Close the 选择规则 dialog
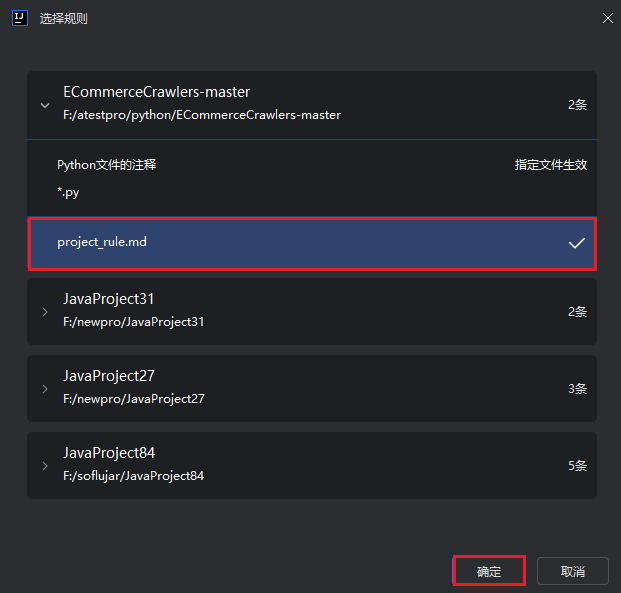The image size is (621, 593). click(606, 18)
